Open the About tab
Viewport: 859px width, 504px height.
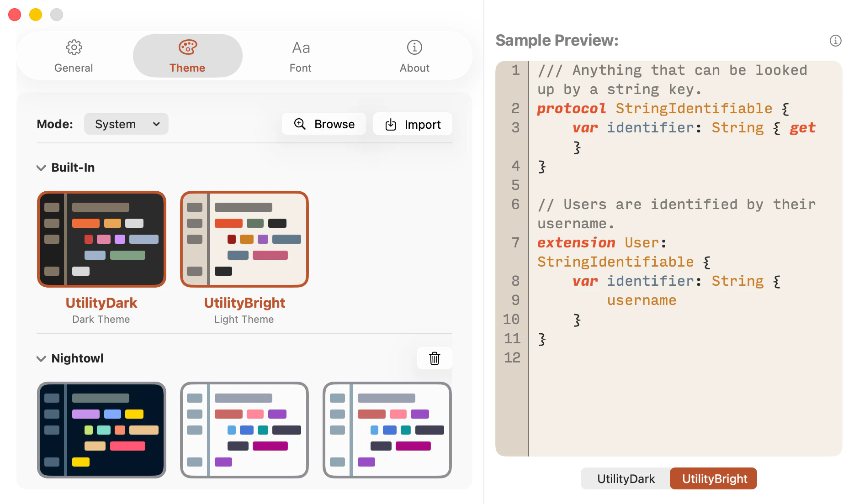point(414,56)
